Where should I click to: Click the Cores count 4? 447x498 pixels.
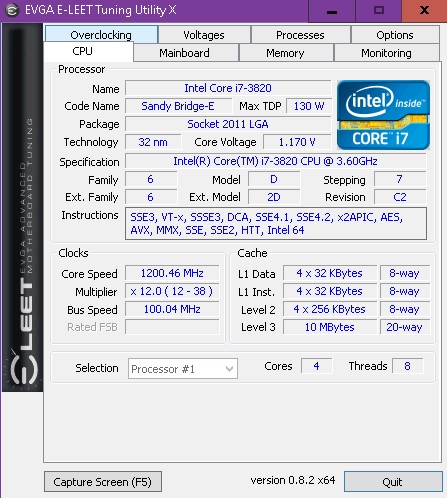pos(316,366)
